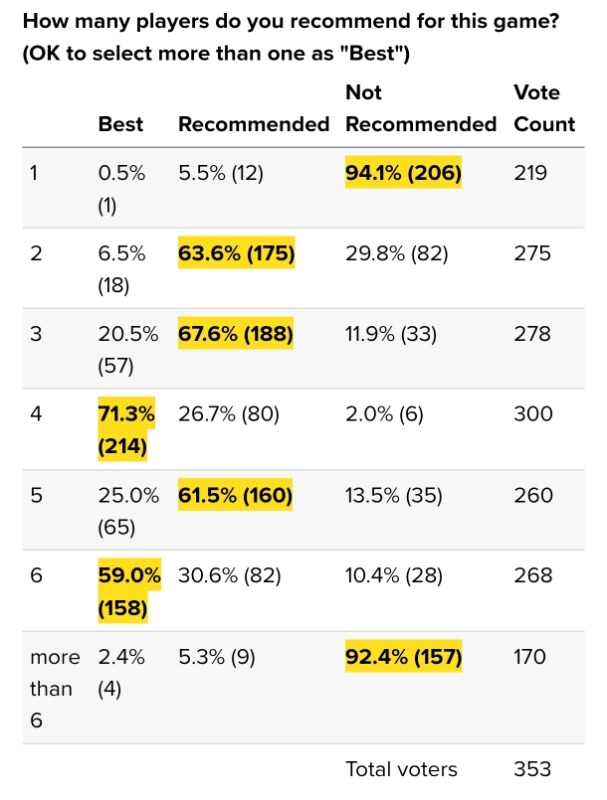Click the 26.7% (80) Recommended cell
607x800 pixels.
click(x=229, y=414)
